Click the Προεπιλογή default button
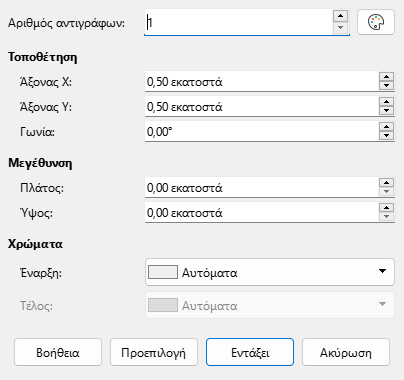The image size is (404, 380). point(154,352)
